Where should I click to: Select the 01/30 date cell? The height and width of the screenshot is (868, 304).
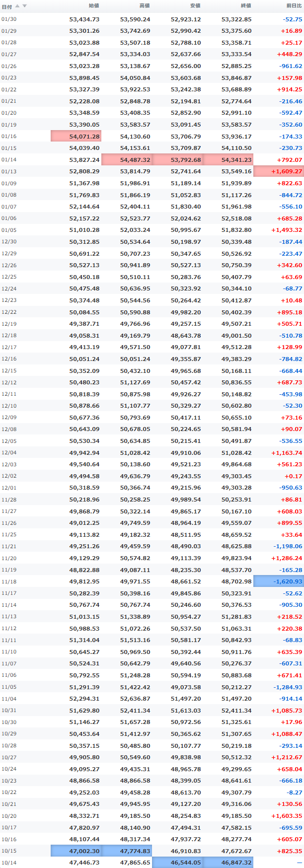(9, 19)
